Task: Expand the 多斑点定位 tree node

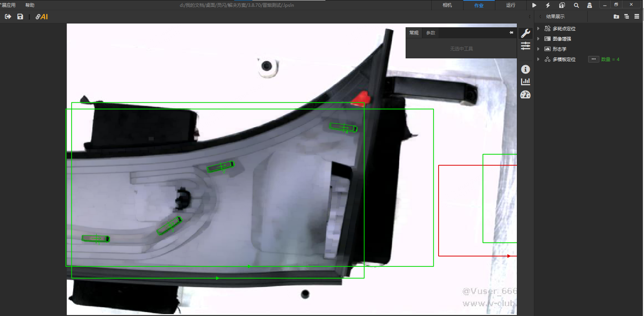Action: (x=538, y=28)
